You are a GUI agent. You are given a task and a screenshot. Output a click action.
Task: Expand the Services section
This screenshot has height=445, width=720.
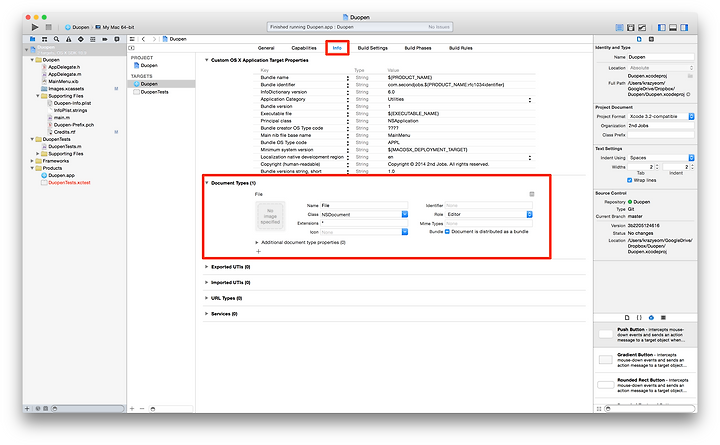pyautogui.click(x=207, y=314)
